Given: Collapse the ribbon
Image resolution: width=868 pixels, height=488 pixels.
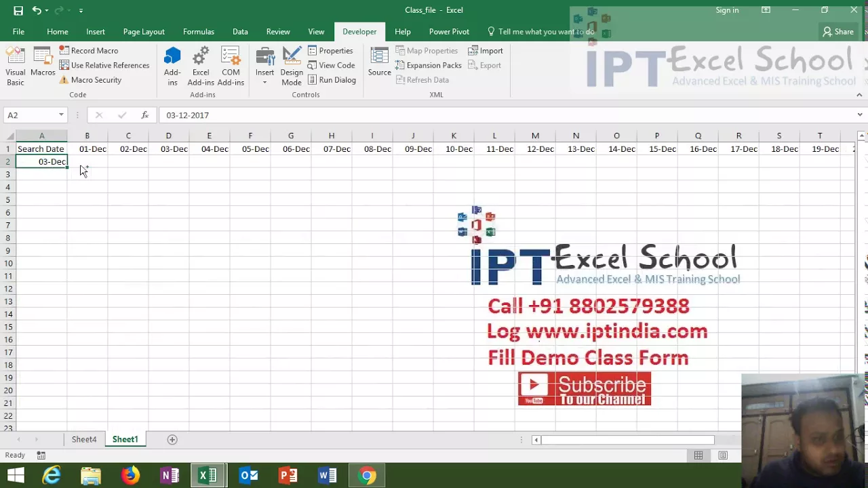Looking at the screenshot, I should click(x=860, y=95).
